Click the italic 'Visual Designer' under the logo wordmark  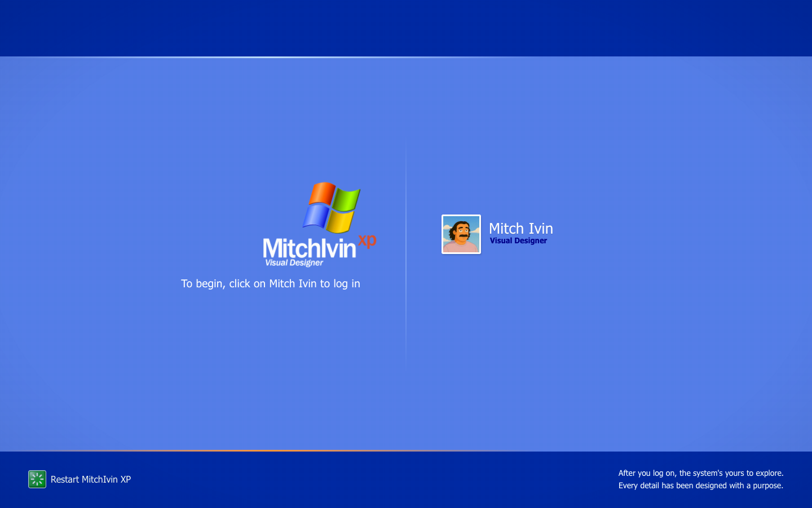(294, 262)
